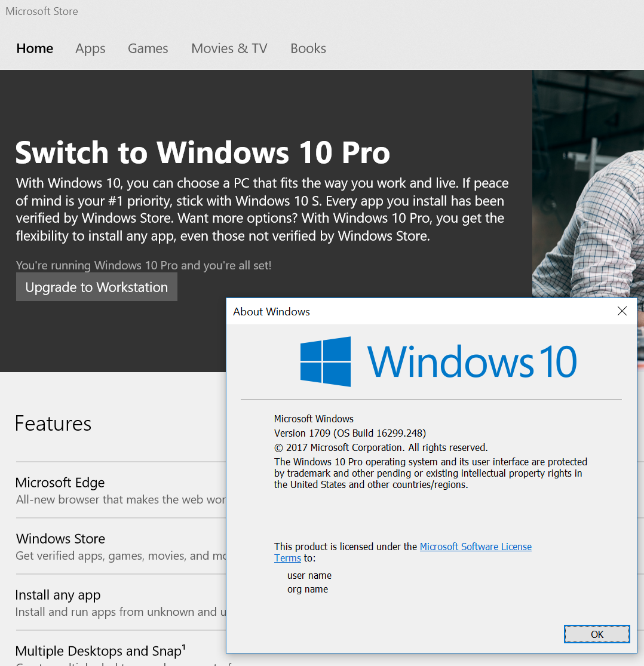The image size is (644, 666).
Task: Click the Version 1709 build text
Action: 350,433
